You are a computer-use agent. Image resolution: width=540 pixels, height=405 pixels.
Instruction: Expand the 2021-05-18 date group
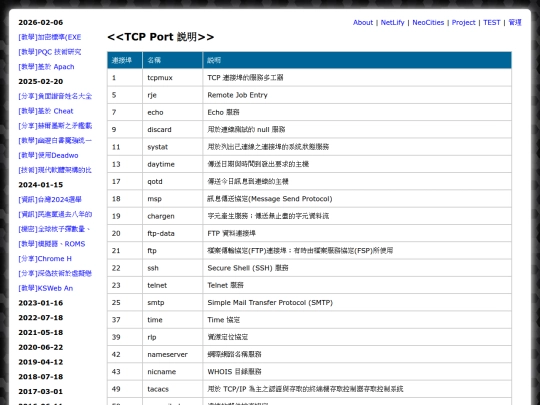(41, 333)
